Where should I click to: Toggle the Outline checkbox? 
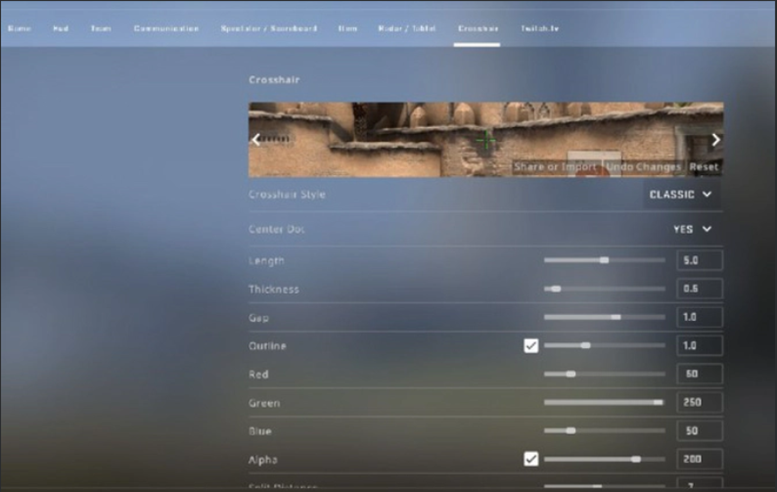tap(531, 345)
